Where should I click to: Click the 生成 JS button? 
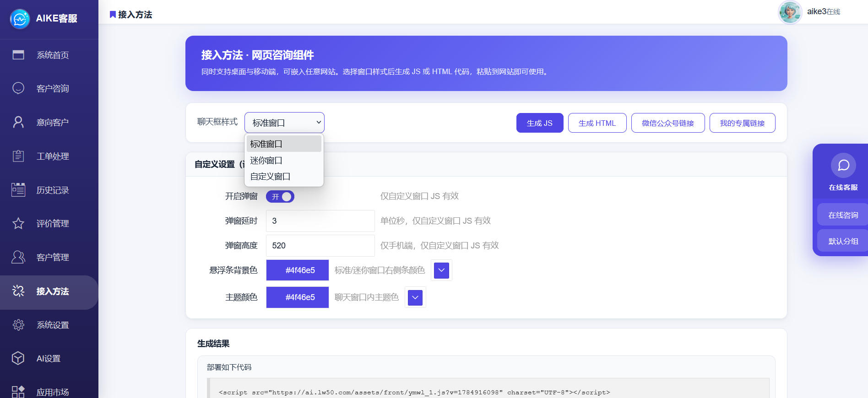(x=540, y=123)
